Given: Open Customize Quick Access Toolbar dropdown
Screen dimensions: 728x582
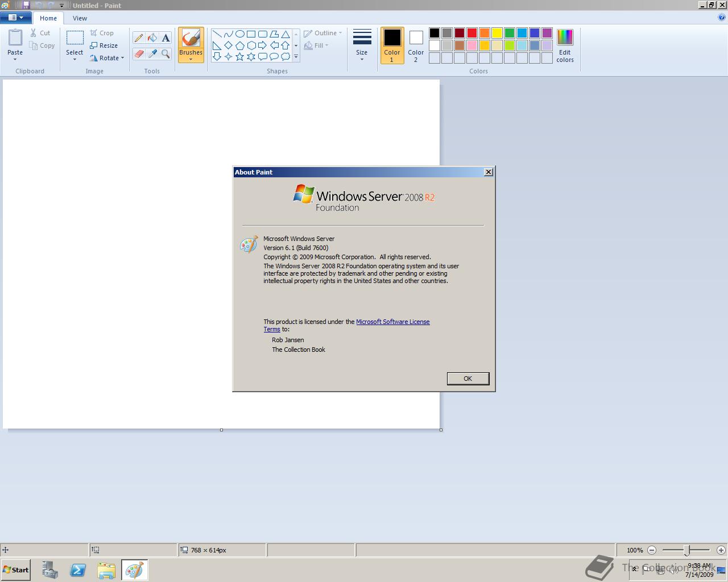Looking at the screenshot, I should point(61,5).
